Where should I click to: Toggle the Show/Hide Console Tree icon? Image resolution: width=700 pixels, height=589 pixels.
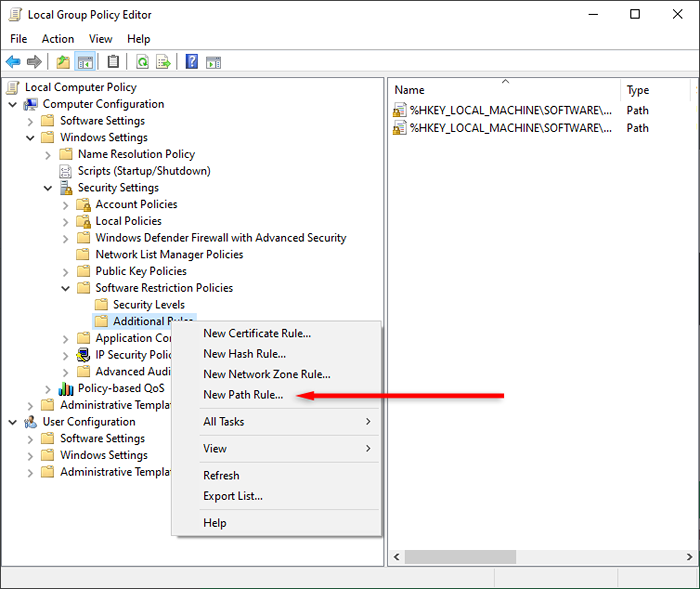point(85,62)
